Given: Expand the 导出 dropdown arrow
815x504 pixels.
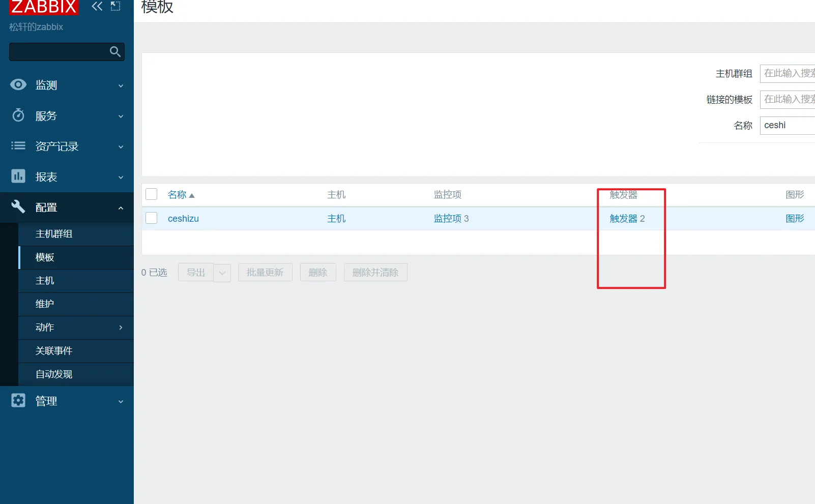Looking at the screenshot, I should click(x=222, y=273).
